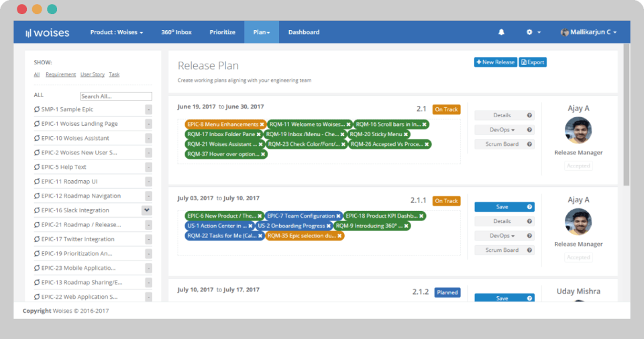This screenshot has height=339, width=644.
Task: Open the Dashboard tab
Action: 303,32
